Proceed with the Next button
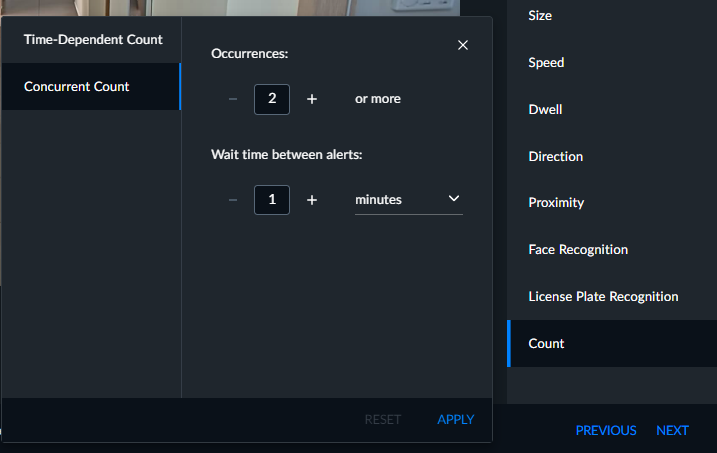The height and width of the screenshot is (453, 717). click(x=672, y=430)
